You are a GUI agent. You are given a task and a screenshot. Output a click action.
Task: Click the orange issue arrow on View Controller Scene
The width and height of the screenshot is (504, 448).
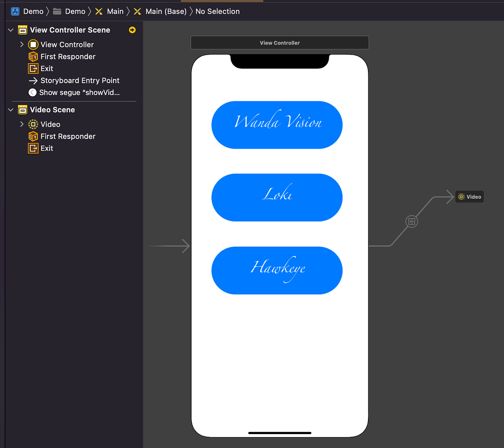click(132, 30)
